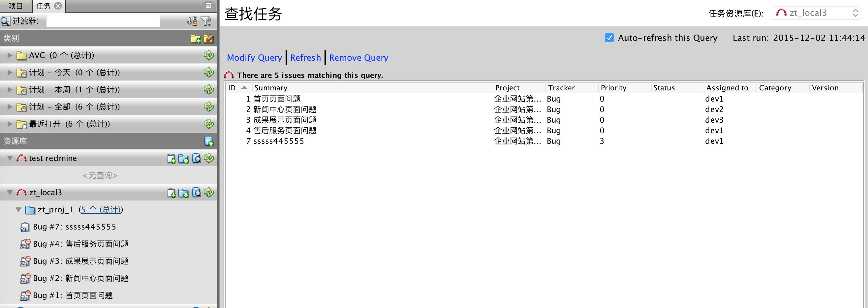
Task: Expand the 最近打开 category
Action: click(10, 124)
